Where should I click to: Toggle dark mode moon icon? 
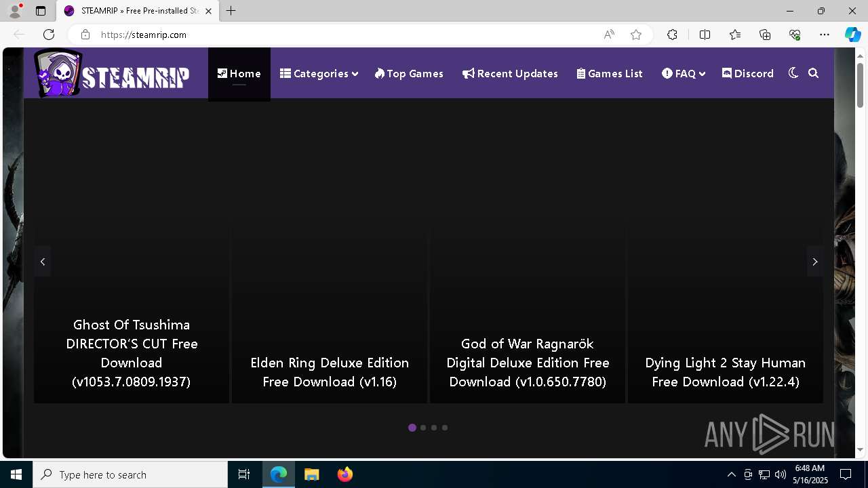(793, 73)
